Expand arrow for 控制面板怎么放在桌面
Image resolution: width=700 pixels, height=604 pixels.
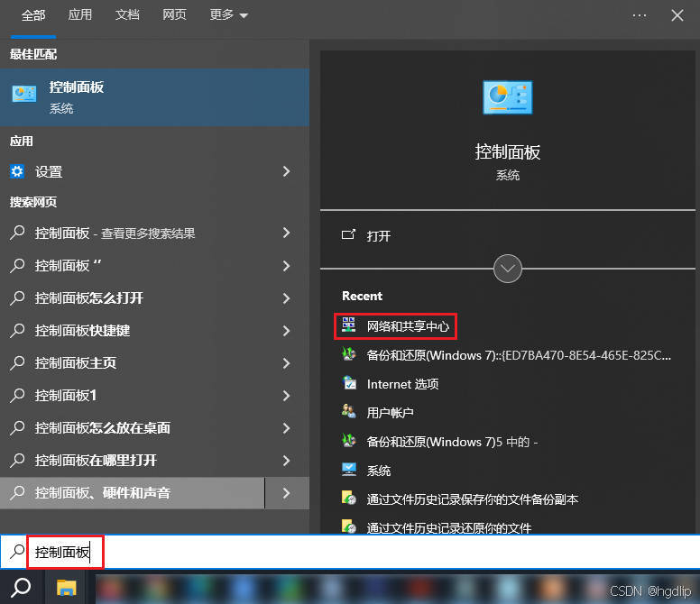(287, 428)
